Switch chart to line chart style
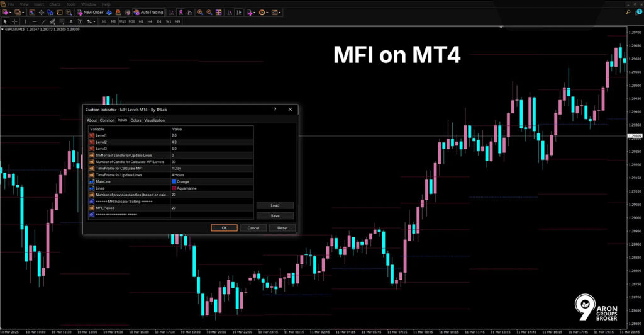This screenshot has width=644, height=335. pyautogui.click(x=190, y=13)
